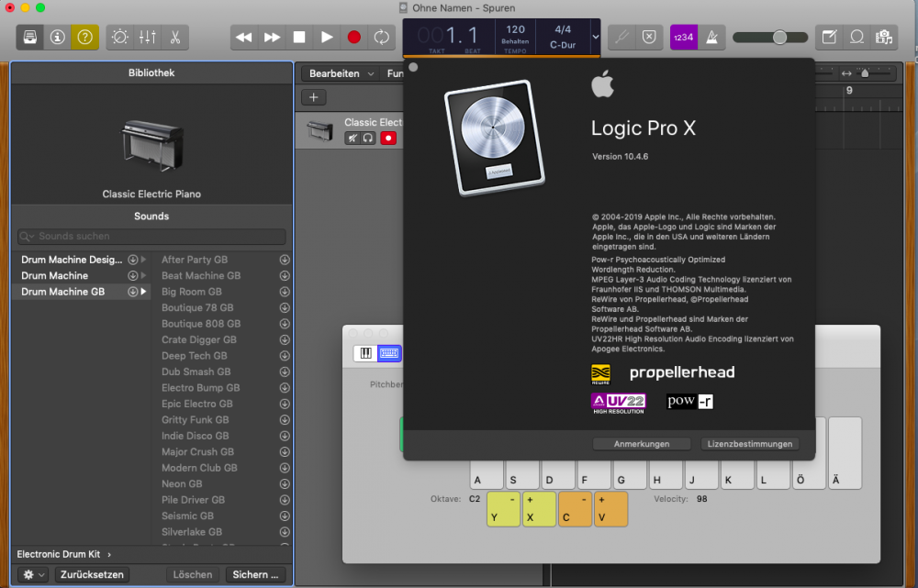Open the Media Browser icon
The height and width of the screenshot is (588, 918).
[884, 38]
